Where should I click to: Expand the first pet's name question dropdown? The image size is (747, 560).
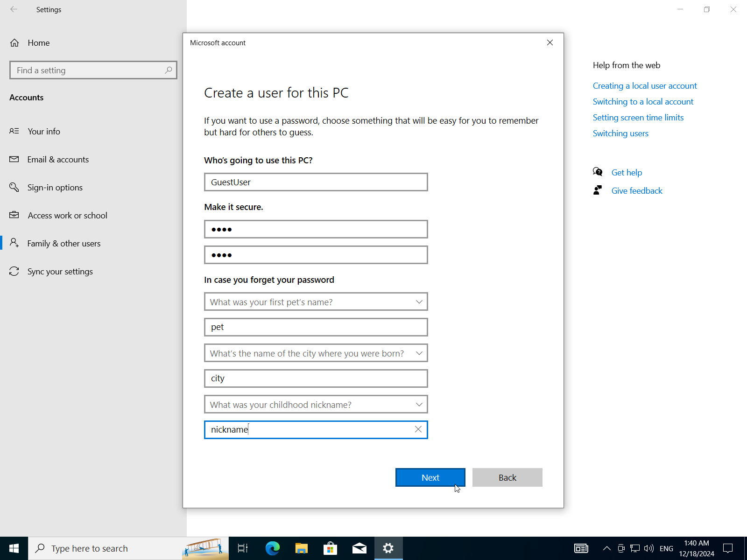(419, 302)
